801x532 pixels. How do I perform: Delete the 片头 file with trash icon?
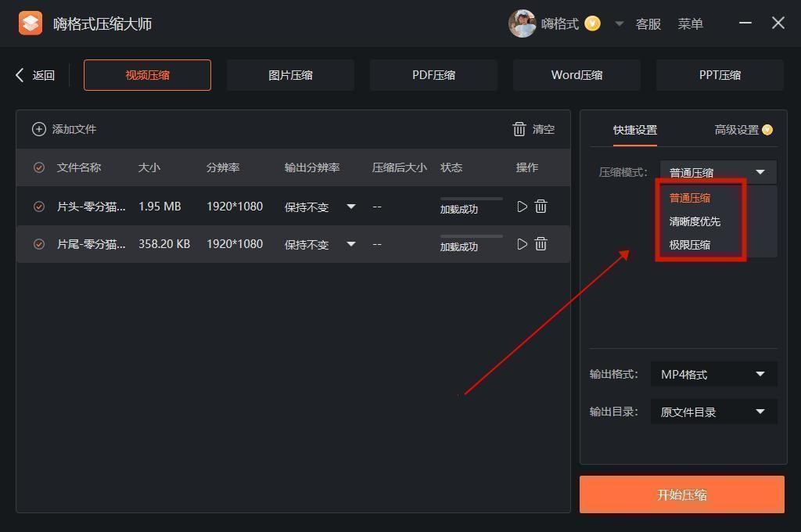541,207
